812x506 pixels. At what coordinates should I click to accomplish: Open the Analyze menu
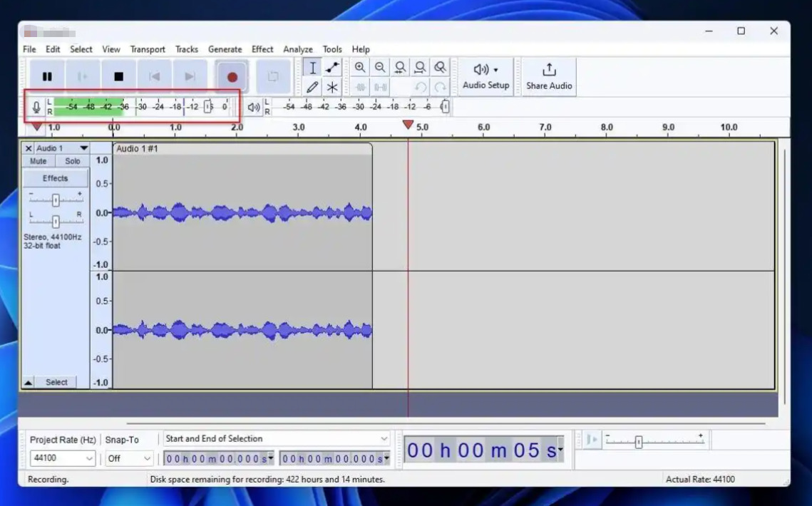point(298,49)
